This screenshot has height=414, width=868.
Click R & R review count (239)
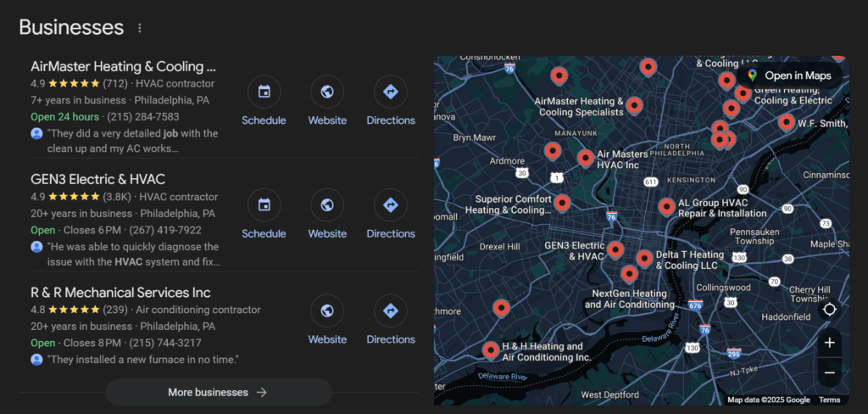pos(115,310)
